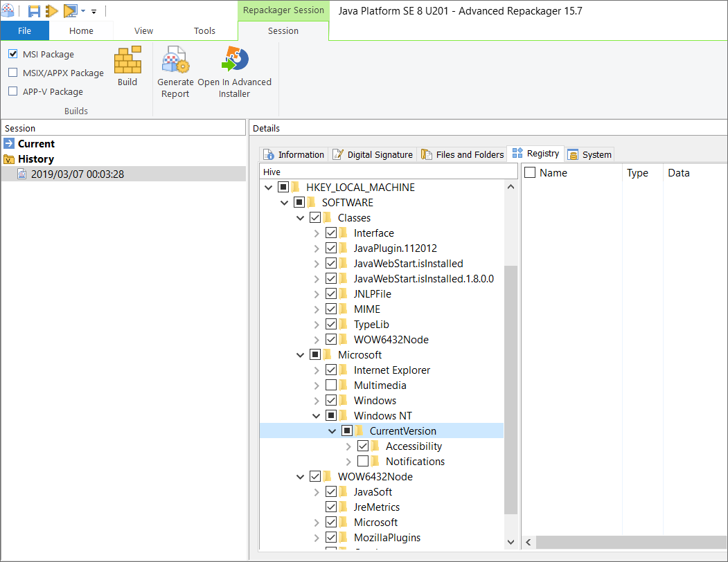The height and width of the screenshot is (562, 728).
Task: Uncheck the MSI Package checkbox
Action: tap(13, 54)
